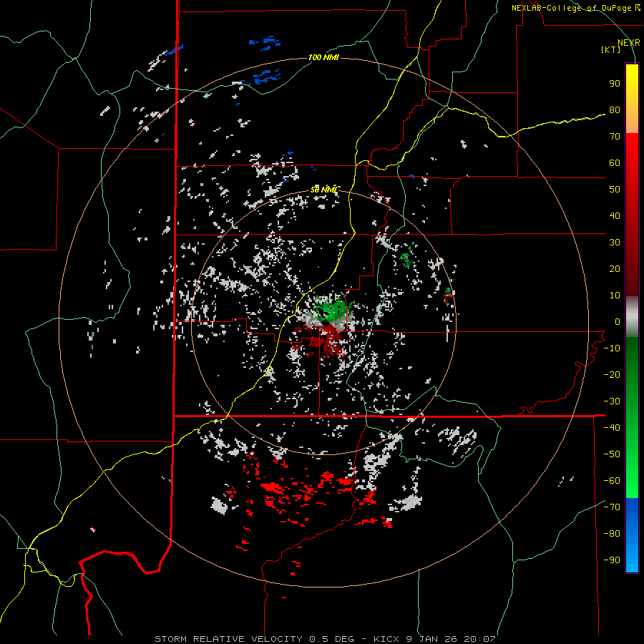Click the -80 value on the velocity scale

coord(612,534)
